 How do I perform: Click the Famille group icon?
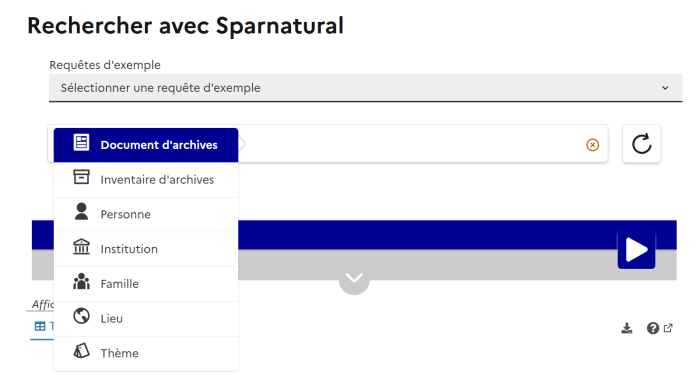coord(81,281)
